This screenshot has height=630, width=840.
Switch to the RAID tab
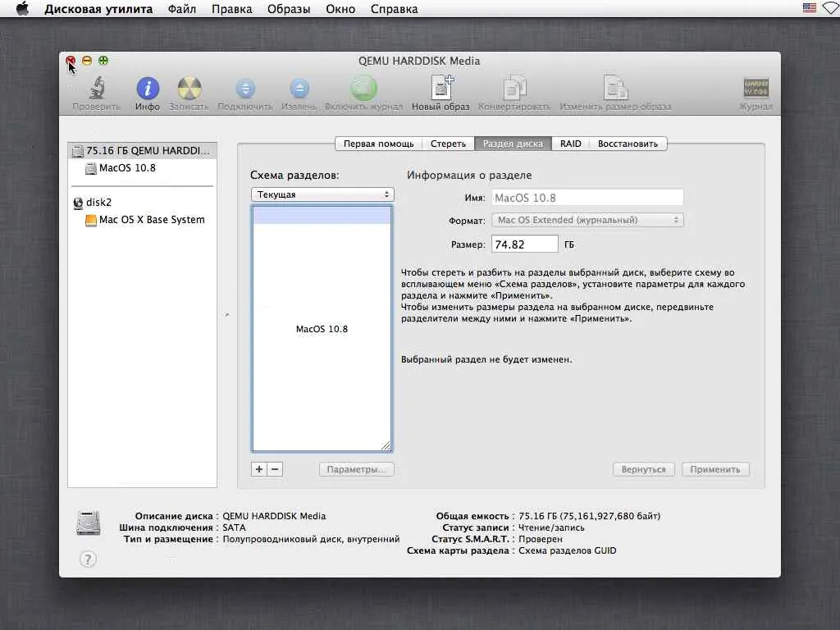pos(571,144)
